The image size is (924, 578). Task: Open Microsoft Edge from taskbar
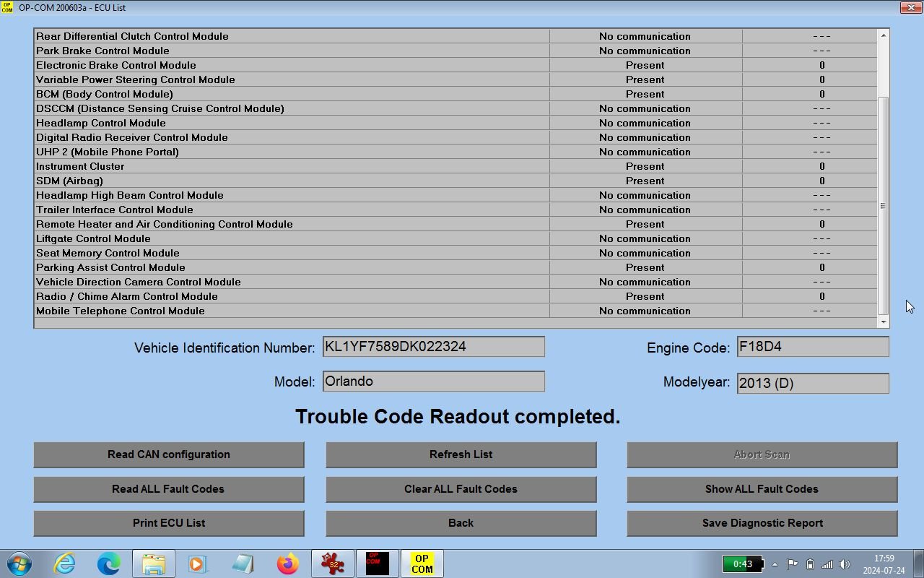(109, 564)
